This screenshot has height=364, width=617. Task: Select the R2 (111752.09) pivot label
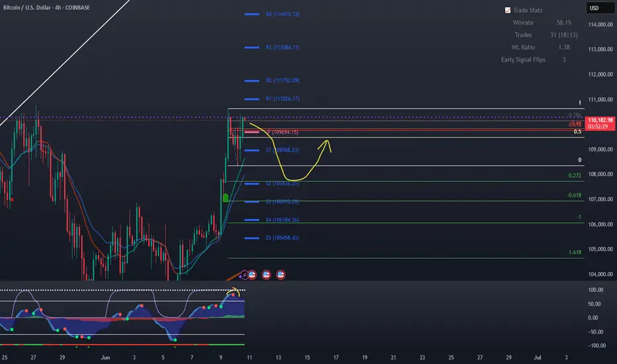[x=283, y=80]
